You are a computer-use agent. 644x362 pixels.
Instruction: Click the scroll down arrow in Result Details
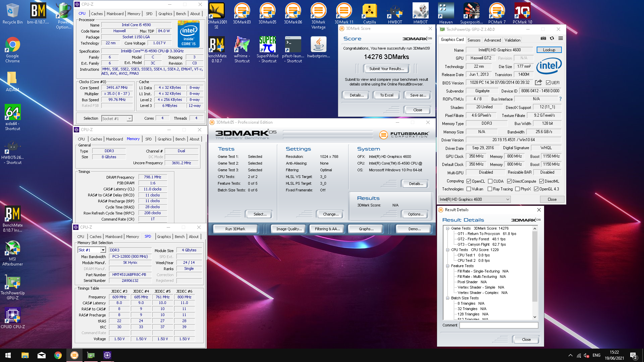535,317
